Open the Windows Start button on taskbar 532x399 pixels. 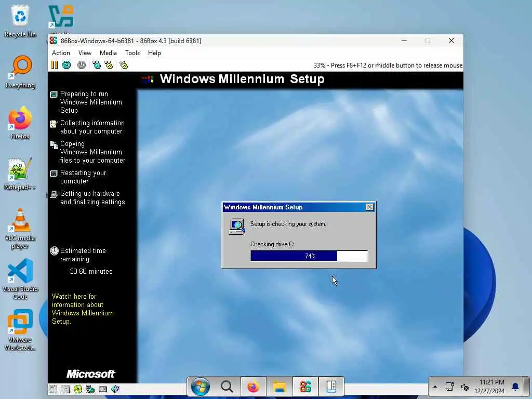[x=201, y=387]
